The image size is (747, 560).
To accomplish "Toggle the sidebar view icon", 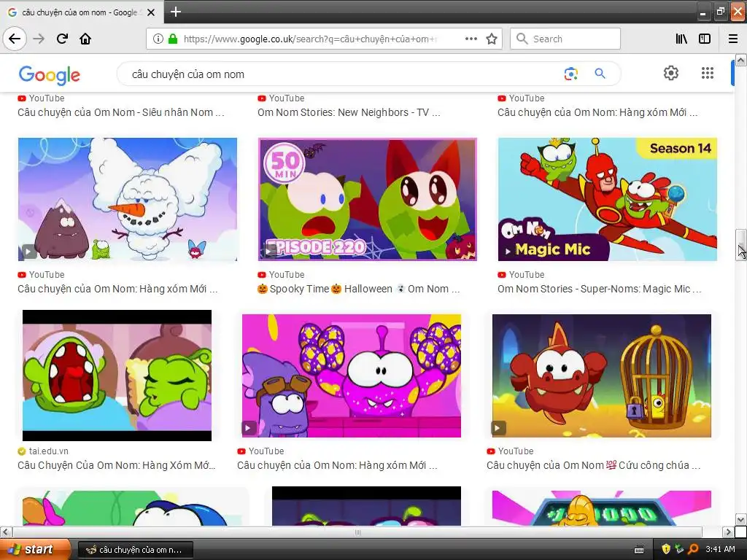I will [x=705, y=39].
